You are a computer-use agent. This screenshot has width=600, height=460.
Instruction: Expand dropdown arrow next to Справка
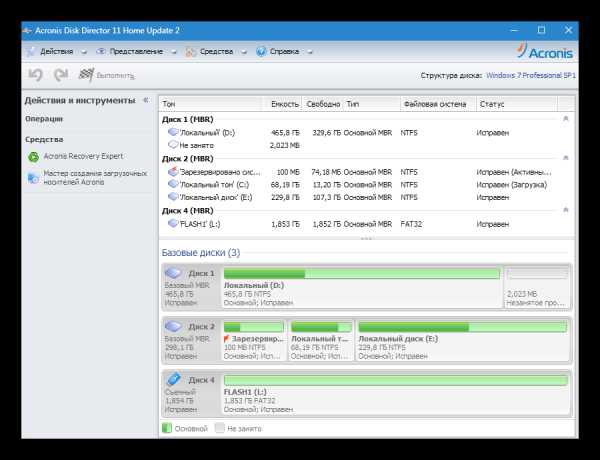(310, 52)
